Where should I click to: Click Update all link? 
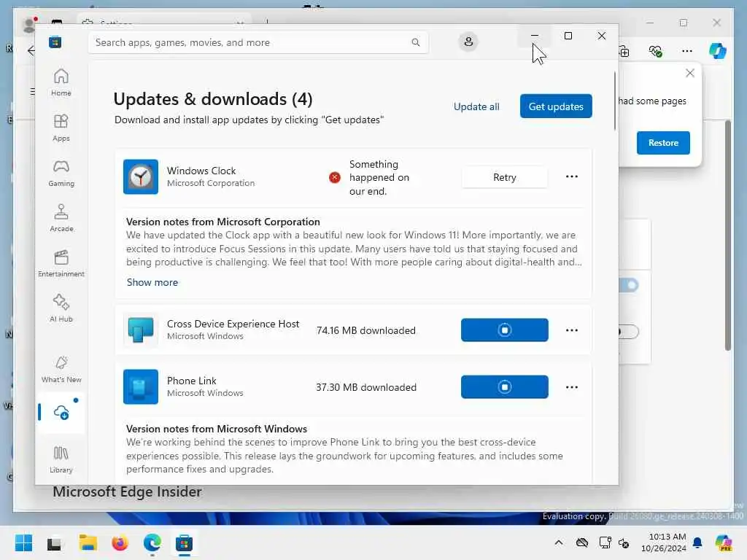pos(476,106)
